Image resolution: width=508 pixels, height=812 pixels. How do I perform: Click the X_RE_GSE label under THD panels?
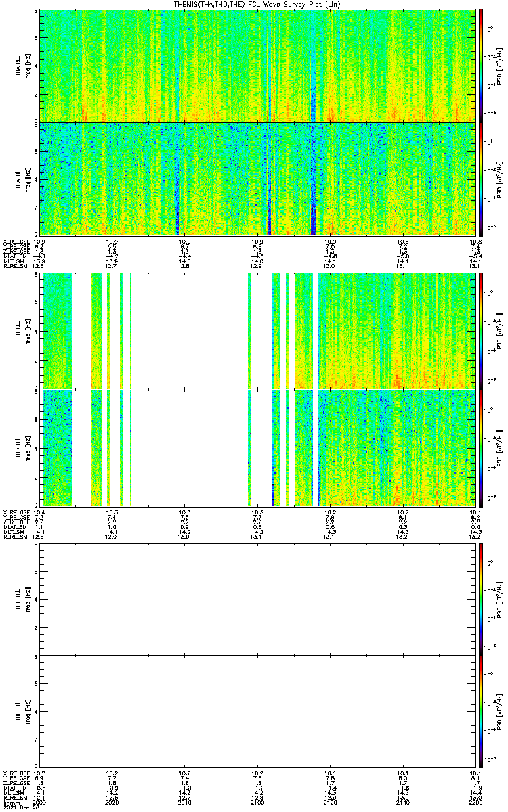click(16, 512)
